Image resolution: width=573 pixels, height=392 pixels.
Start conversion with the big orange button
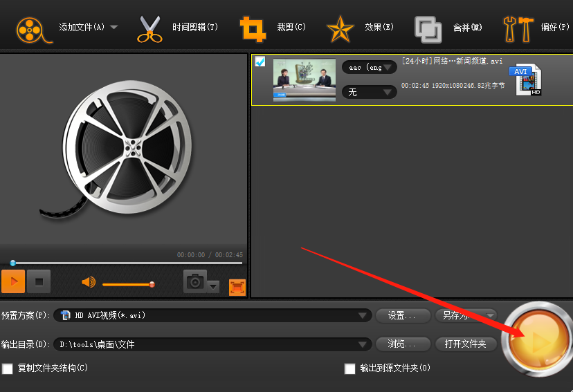539,339
